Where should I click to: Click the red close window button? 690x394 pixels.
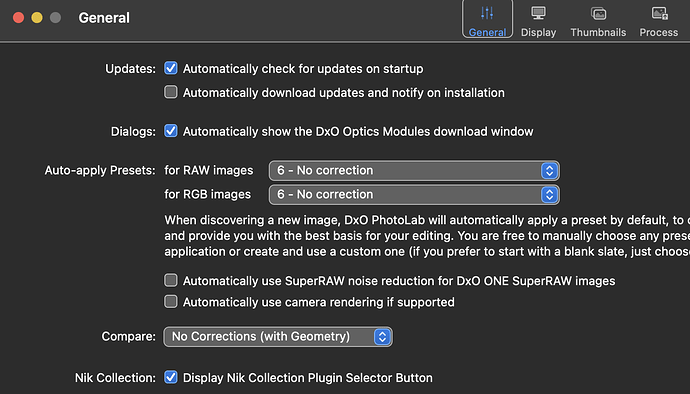coord(18,18)
